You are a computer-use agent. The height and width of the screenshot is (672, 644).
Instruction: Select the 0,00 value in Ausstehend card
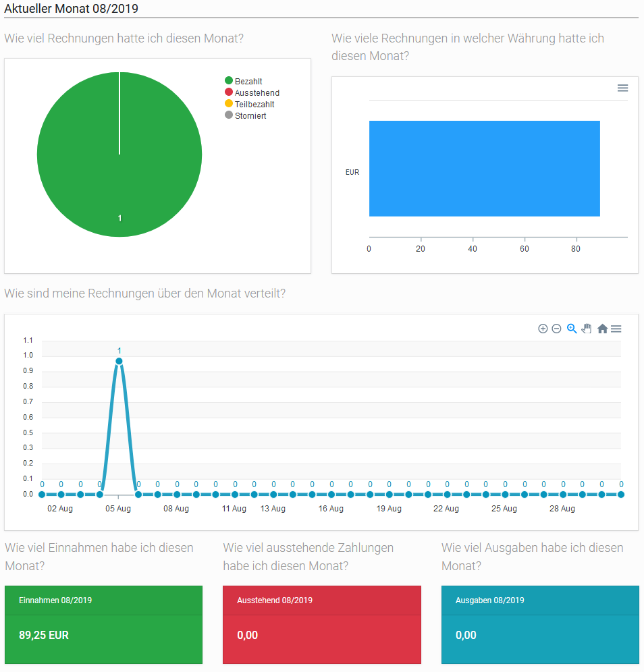coord(247,635)
